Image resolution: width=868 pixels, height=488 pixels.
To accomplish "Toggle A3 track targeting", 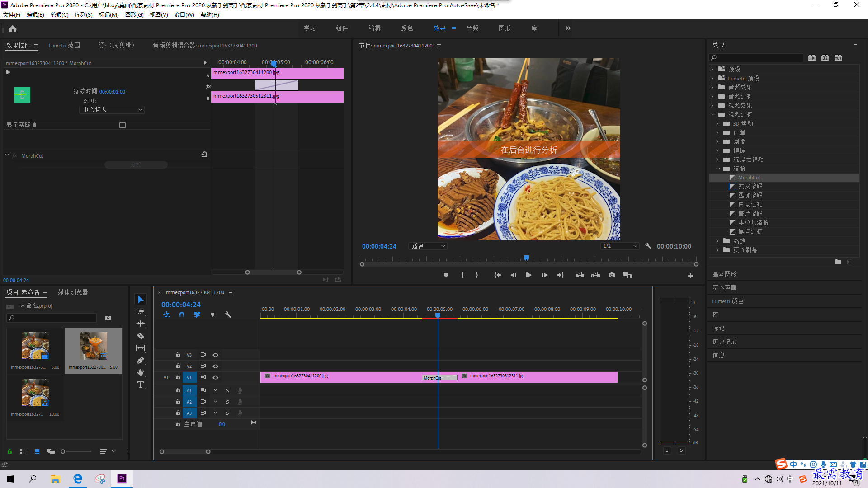I will (x=189, y=413).
